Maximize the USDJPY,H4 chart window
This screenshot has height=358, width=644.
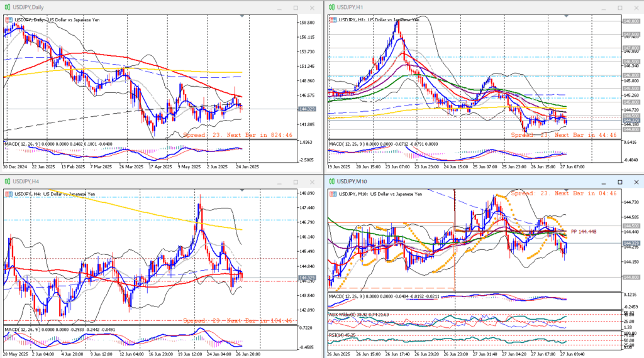pos(296,182)
